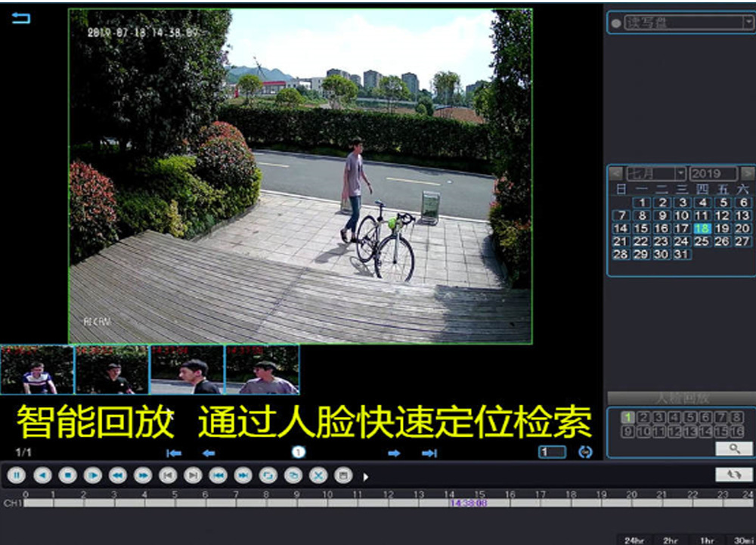Go to previous month in calendar

pyautogui.click(x=615, y=173)
